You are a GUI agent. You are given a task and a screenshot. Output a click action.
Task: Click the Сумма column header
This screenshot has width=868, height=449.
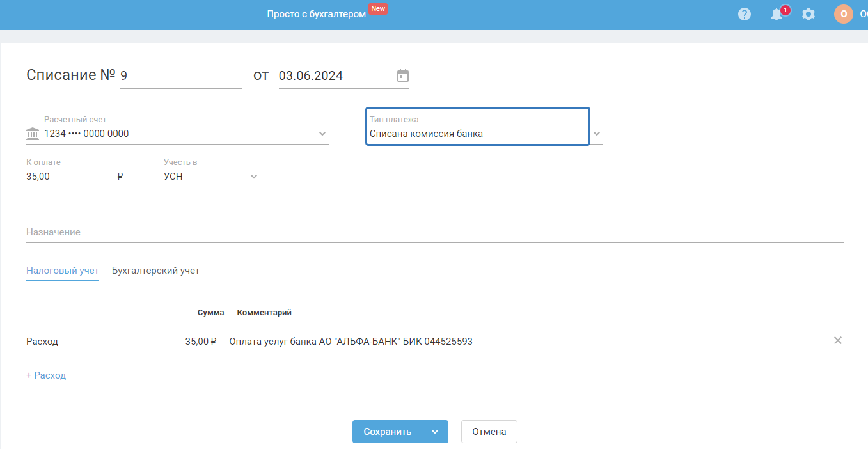tap(210, 313)
